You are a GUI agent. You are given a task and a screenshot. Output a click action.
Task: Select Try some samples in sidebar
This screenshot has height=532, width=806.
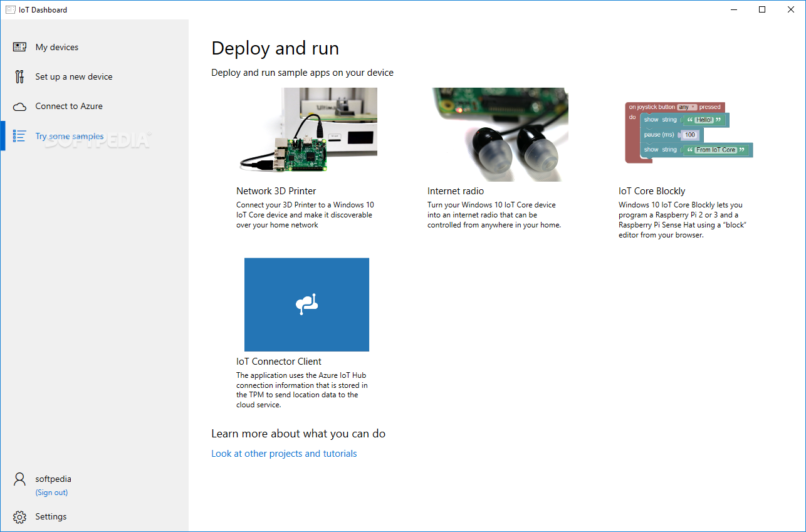pos(95,136)
